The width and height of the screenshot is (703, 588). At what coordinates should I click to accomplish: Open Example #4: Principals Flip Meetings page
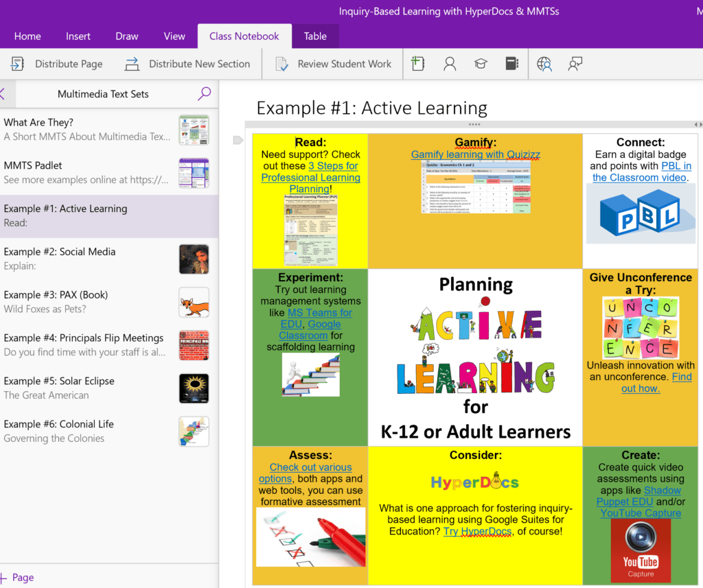(109, 345)
